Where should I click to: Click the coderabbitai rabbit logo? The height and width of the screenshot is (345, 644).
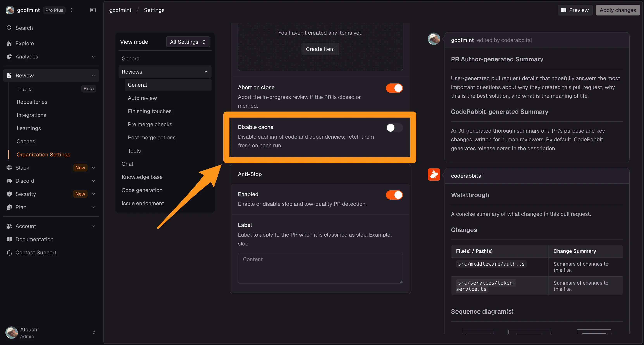[434, 174]
